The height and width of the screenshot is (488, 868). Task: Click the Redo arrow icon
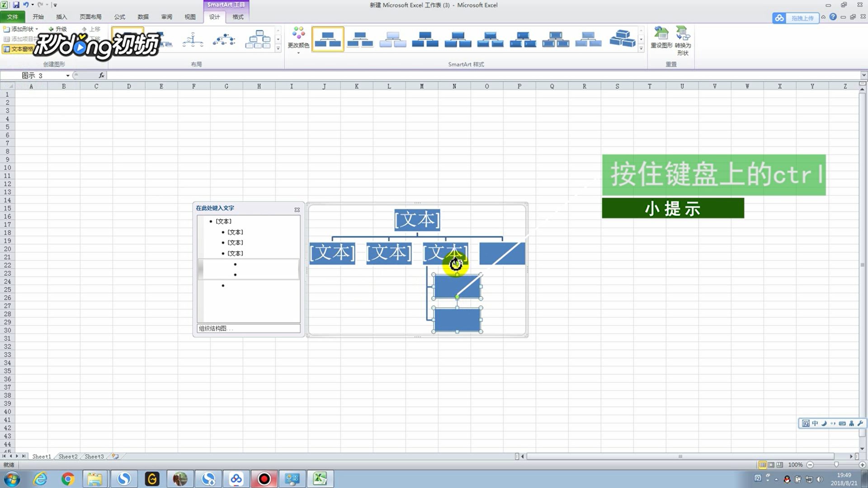(40, 5)
